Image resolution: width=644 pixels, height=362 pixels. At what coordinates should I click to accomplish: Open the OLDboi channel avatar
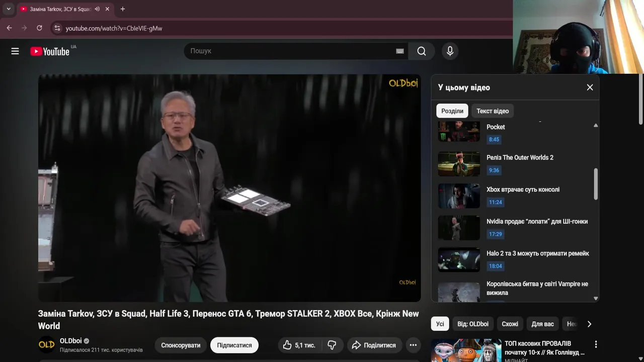[47, 345]
